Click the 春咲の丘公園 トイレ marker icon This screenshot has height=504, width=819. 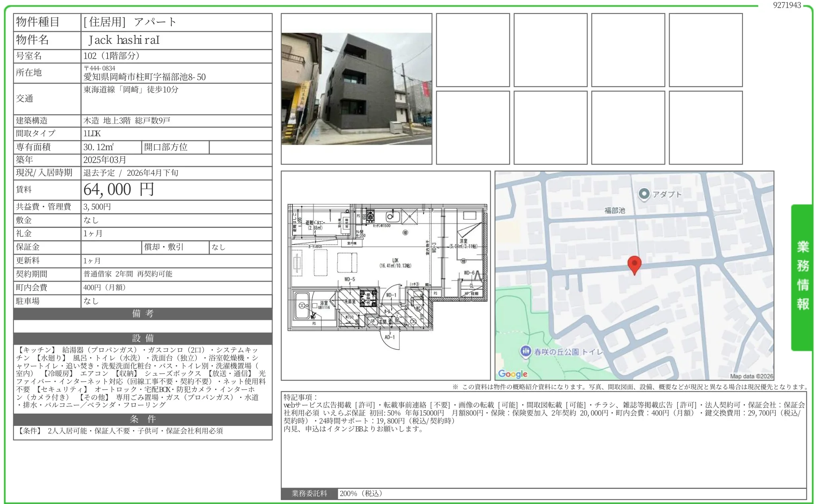point(525,351)
